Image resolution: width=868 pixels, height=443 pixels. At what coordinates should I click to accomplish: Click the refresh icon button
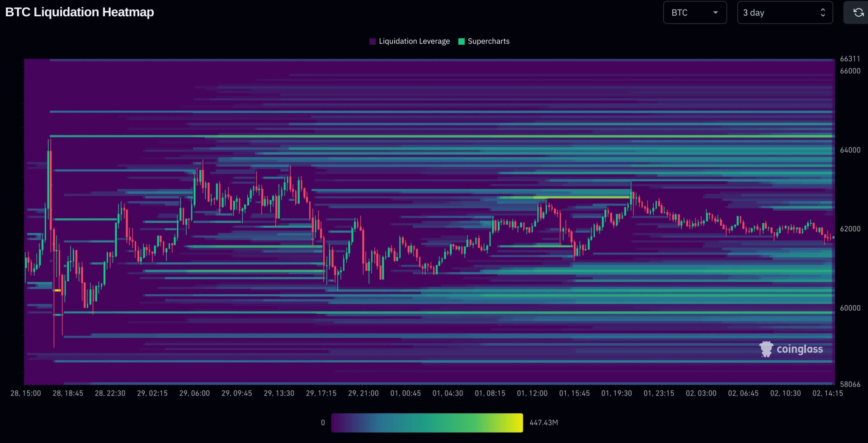tap(858, 13)
